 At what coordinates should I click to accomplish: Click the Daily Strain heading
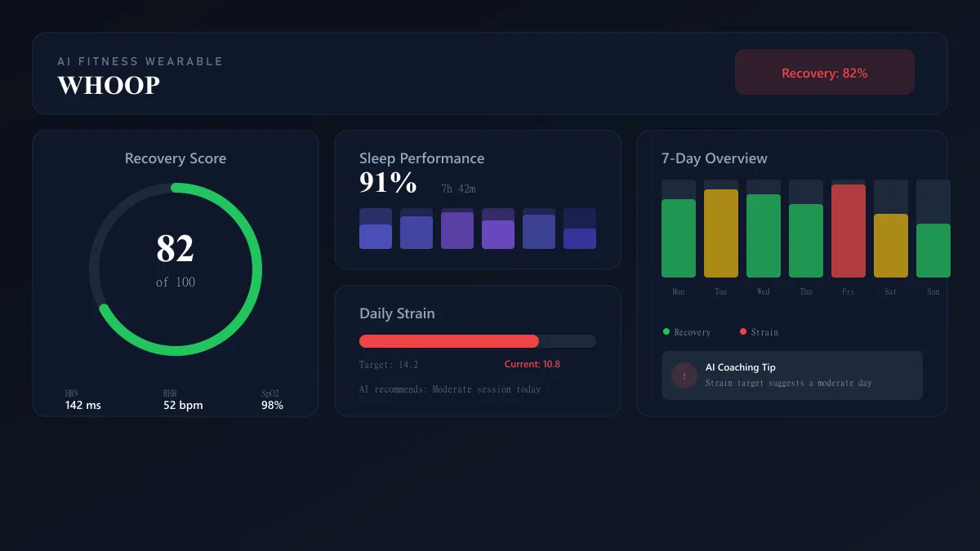tap(397, 313)
